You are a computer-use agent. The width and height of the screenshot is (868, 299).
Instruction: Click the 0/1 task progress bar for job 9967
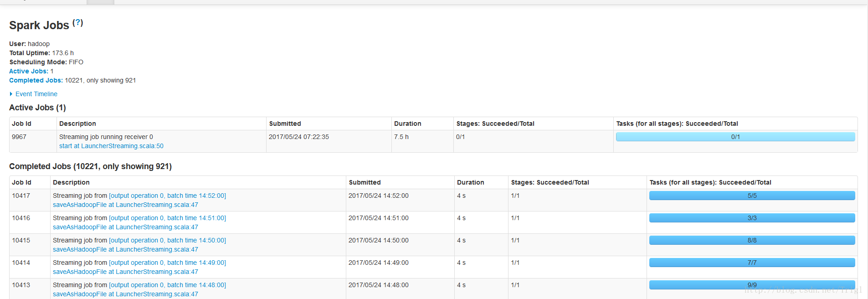735,137
